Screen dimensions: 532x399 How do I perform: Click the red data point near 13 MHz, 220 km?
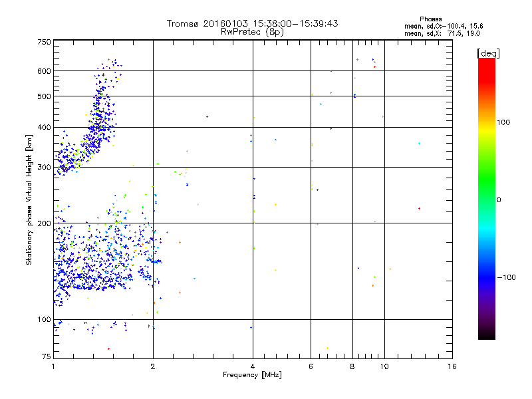pyautogui.click(x=420, y=208)
